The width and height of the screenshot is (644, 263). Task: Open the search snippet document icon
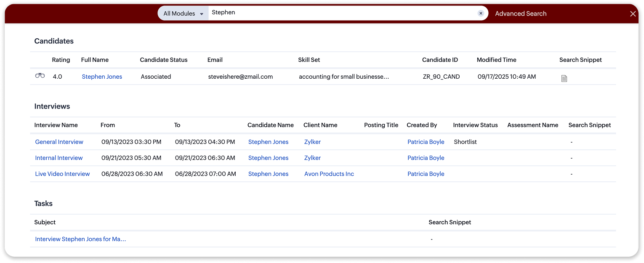[x=564, y=78]
